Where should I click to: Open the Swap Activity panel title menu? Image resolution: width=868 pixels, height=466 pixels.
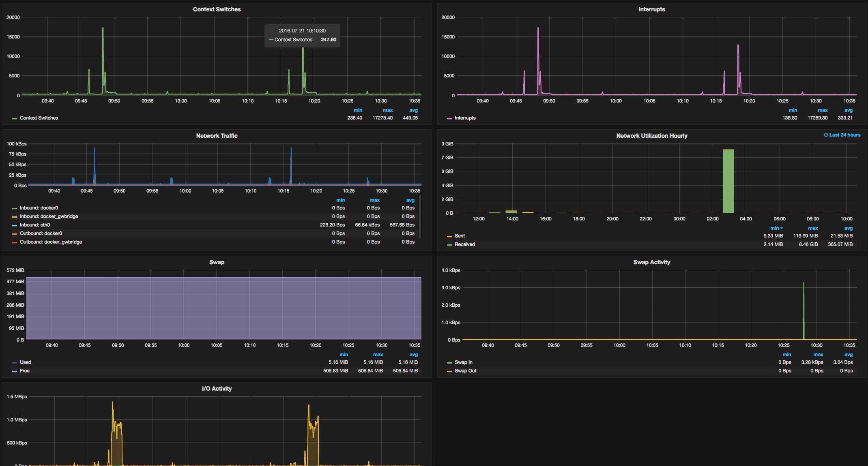point(651,262)
